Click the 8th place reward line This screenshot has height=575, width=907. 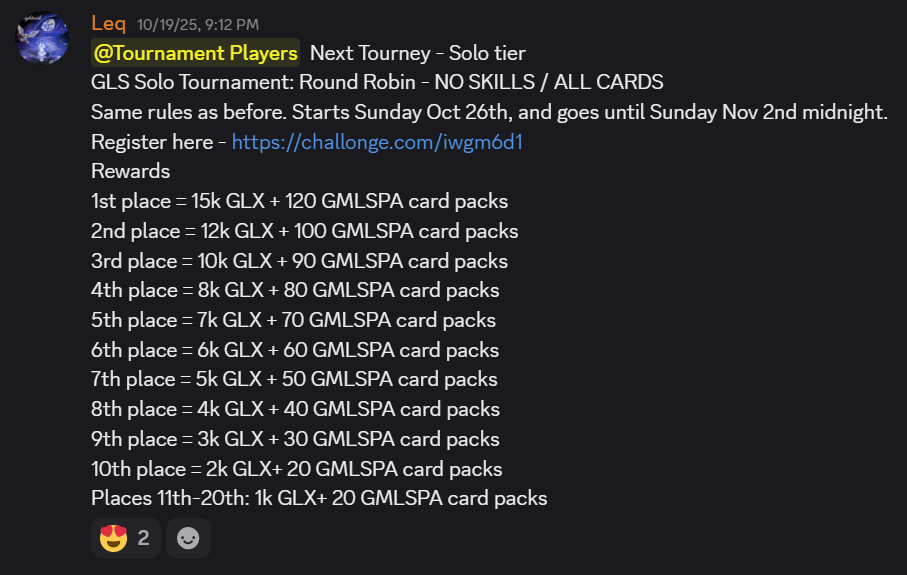point(295,409)
